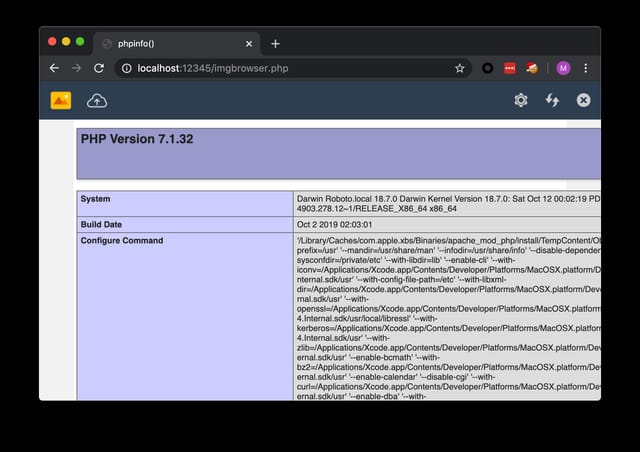This screenshot has width=640, height=452.
Task: Open the Chrome three-dot menu
Action: click(x=586, y=68)
